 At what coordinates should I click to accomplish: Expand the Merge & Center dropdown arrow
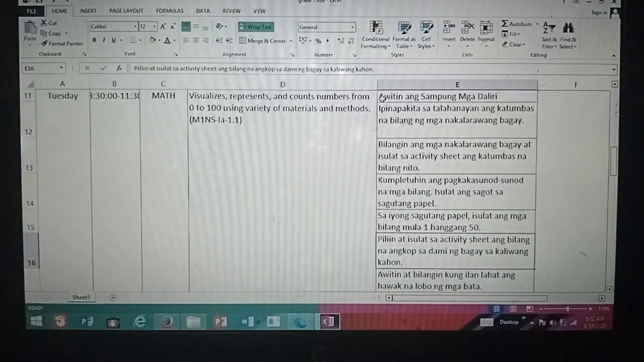[x=290, y=41]
